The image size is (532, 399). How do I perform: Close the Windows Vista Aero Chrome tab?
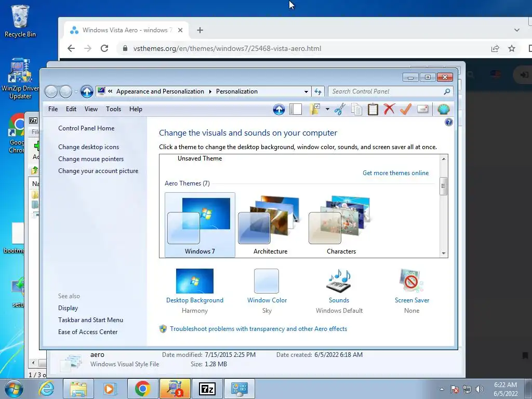click(180, 30)
